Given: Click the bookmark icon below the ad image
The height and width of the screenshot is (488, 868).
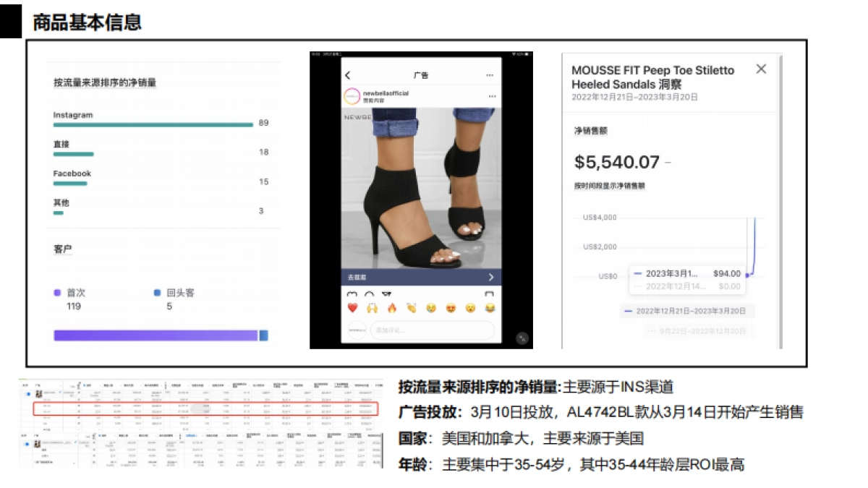Looking at the screenshot, I should 490,292.
